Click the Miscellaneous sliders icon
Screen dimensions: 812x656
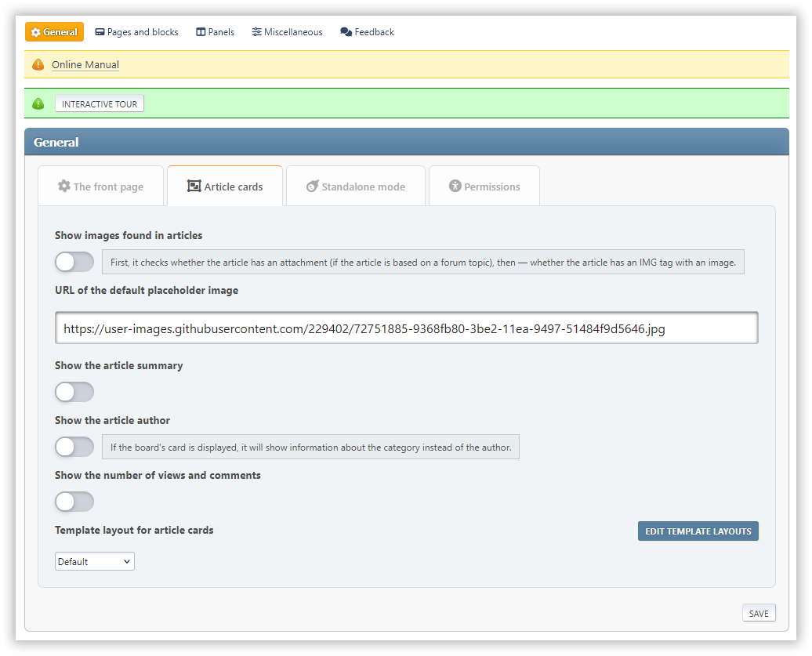[256, 32]
